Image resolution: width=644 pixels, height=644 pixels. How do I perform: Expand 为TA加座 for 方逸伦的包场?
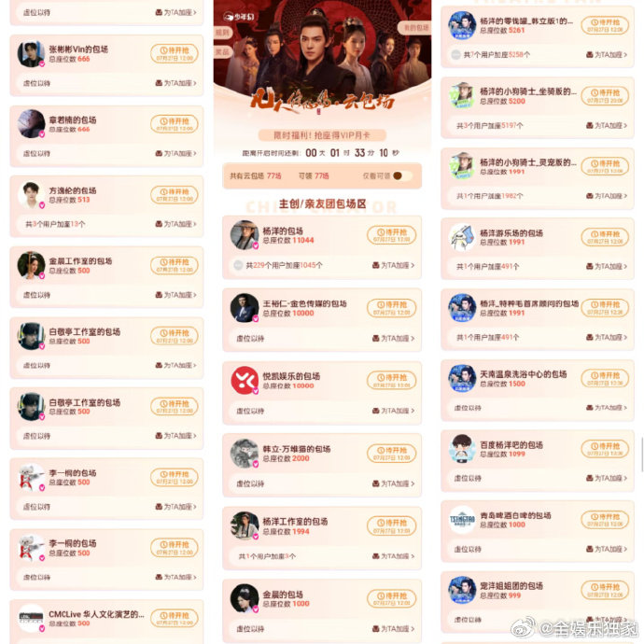[x=175, y=224]
